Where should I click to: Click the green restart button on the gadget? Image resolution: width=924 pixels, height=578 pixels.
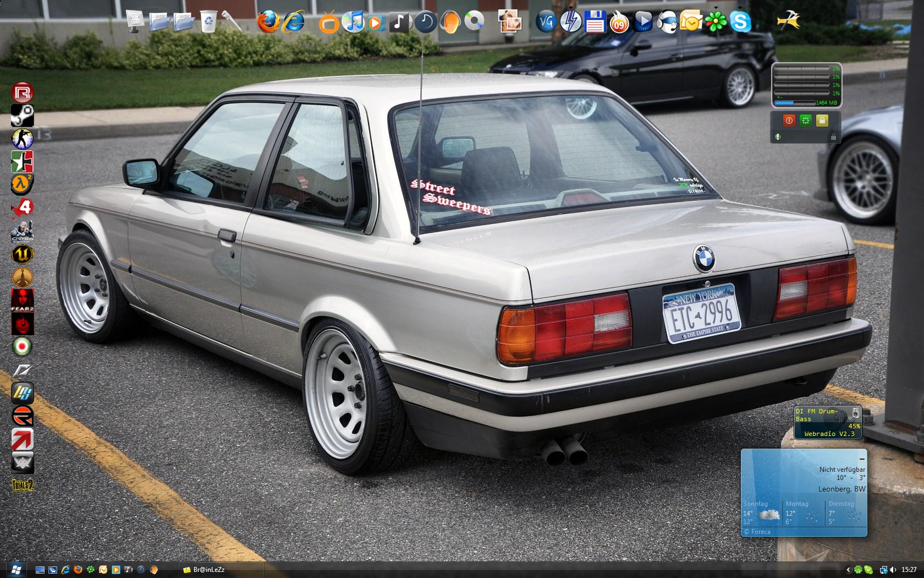click(805, 120)
